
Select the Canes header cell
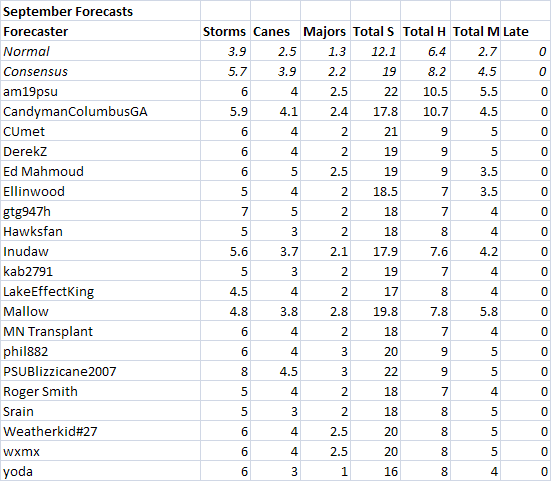[x=275, y=31]
